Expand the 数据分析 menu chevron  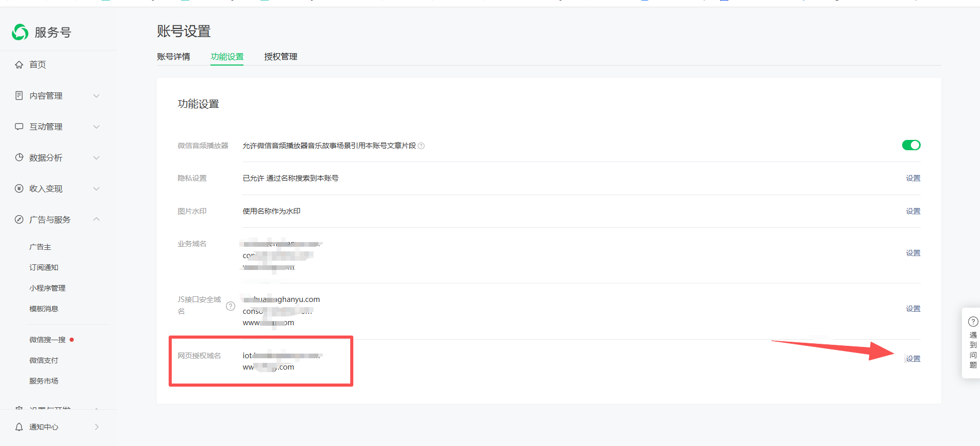pos(96,158)
